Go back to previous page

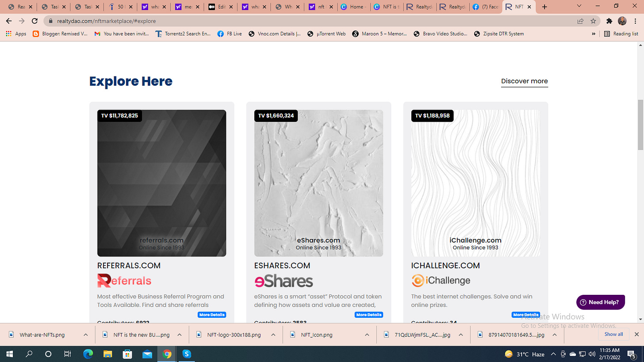9,21
